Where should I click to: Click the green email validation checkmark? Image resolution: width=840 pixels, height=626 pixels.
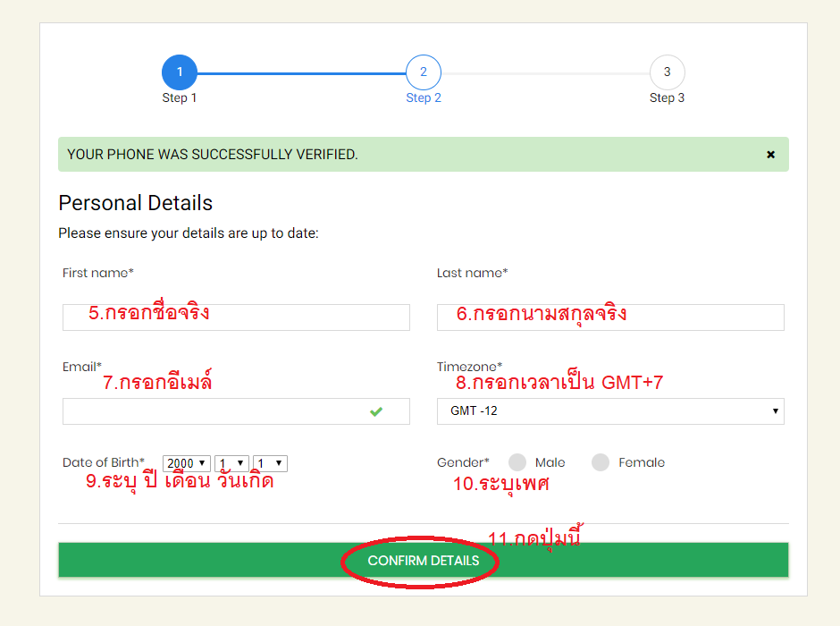(x=376, y=411)
